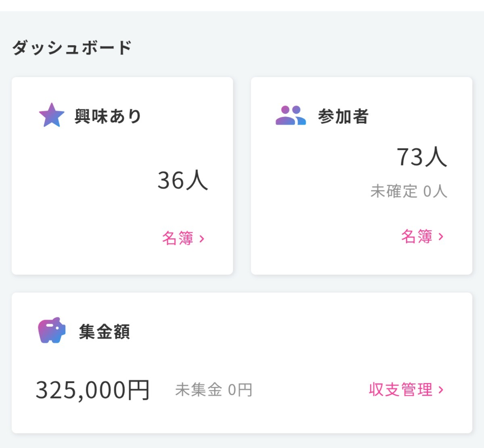Open 名簿 link in the 参加者 card

pos(417,236)
